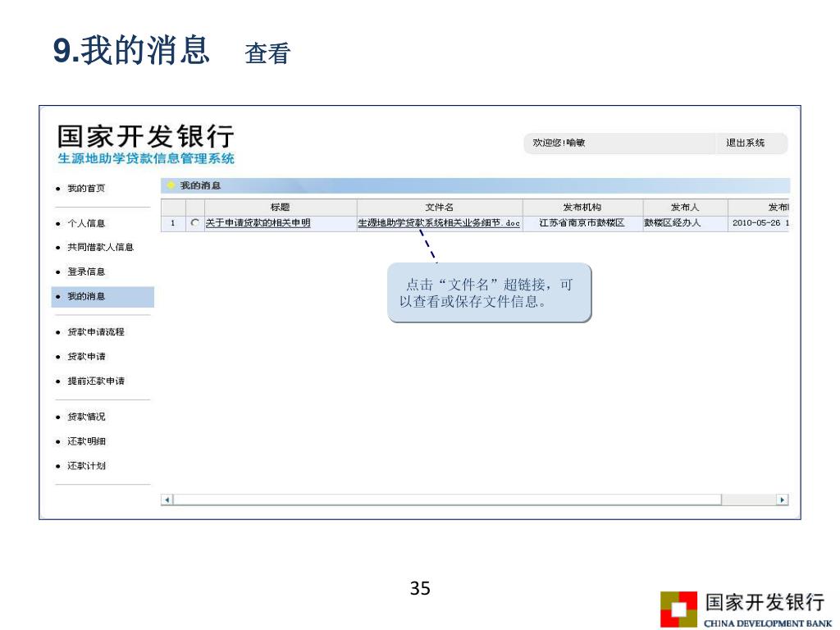Go to 共同借款人信息

coord(100,247)
